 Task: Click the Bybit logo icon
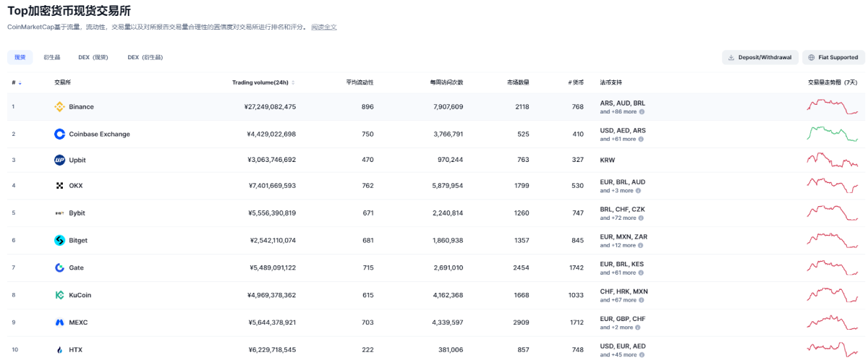click(x=60, y=213)
